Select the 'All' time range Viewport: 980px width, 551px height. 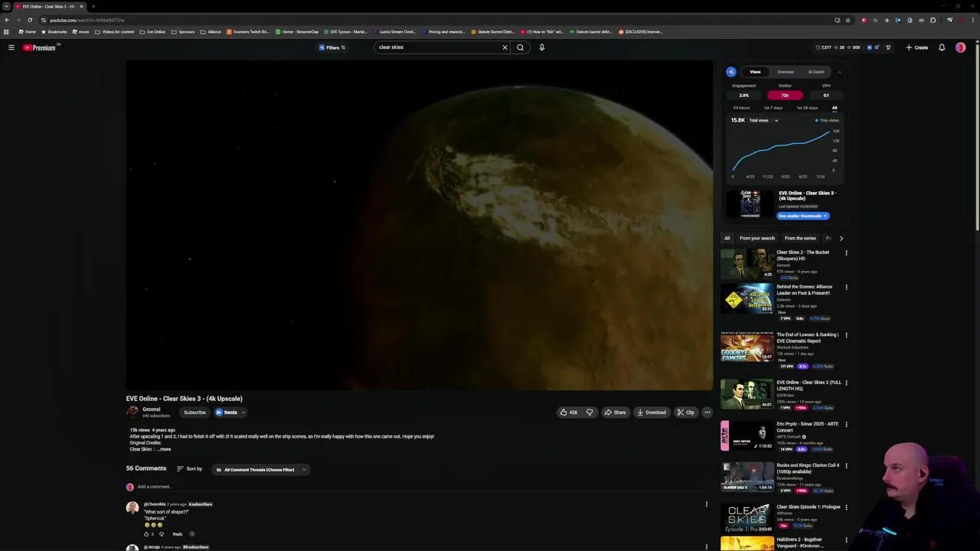point(835,108)
